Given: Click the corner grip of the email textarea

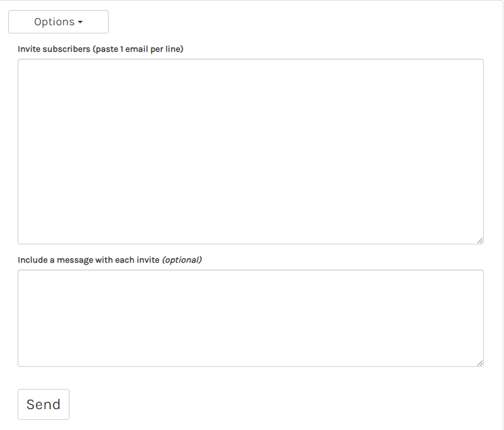Looking at the screenshot, I should [480, 241].
